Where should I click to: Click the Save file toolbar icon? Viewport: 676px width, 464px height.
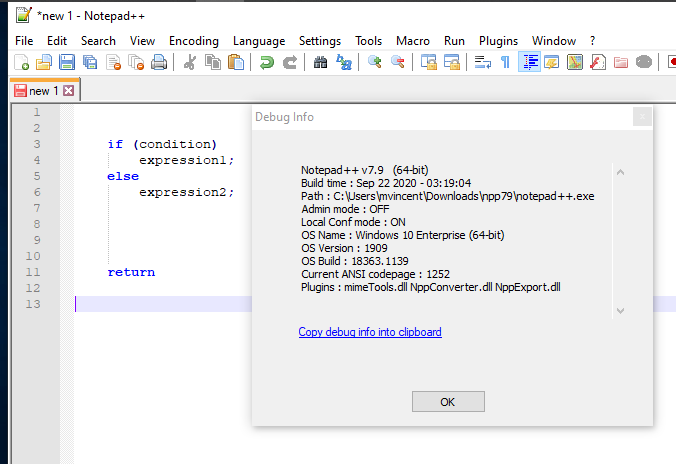tap(66, 62)
